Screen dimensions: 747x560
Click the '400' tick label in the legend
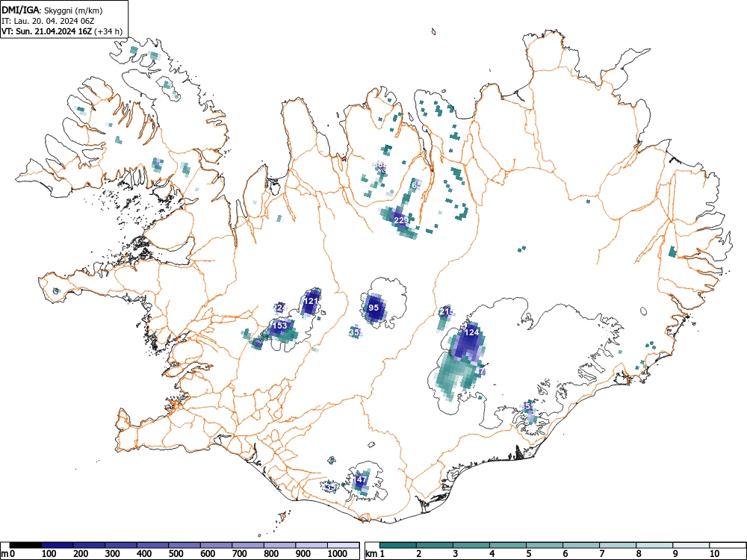[x=144, y=554]
